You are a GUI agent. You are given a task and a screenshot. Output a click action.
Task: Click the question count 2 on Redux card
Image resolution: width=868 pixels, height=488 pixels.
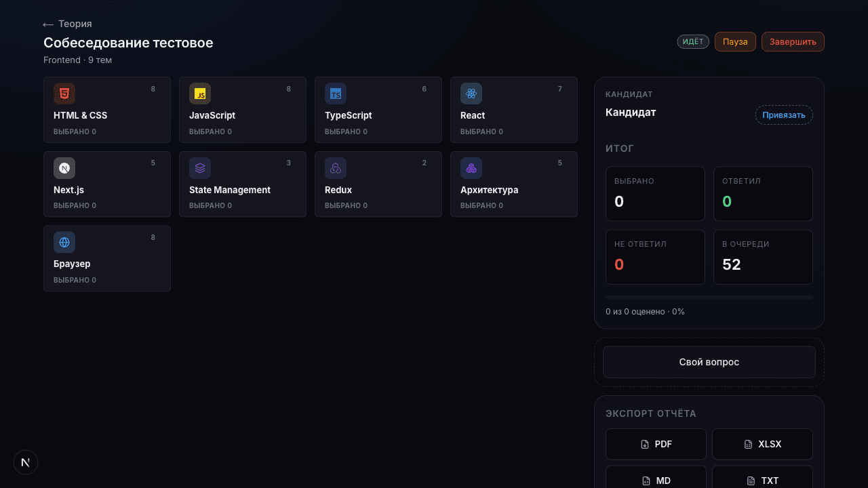(x=425, y=163)
